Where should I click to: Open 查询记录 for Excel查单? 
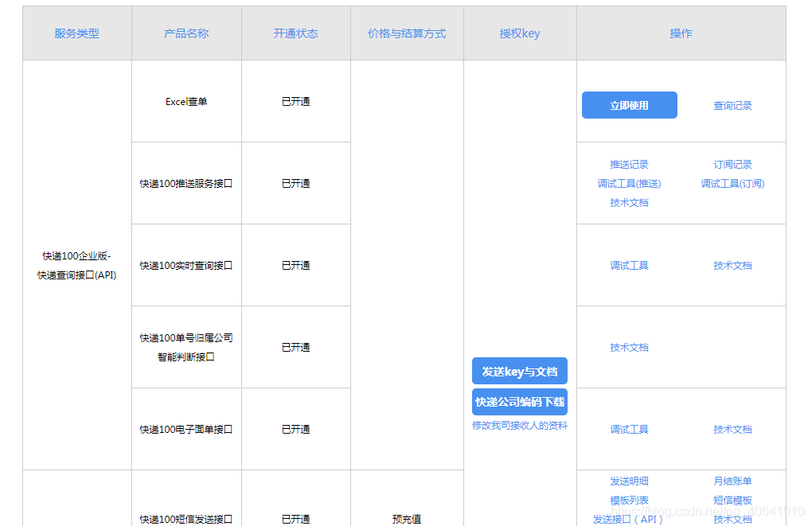[732, 104]
